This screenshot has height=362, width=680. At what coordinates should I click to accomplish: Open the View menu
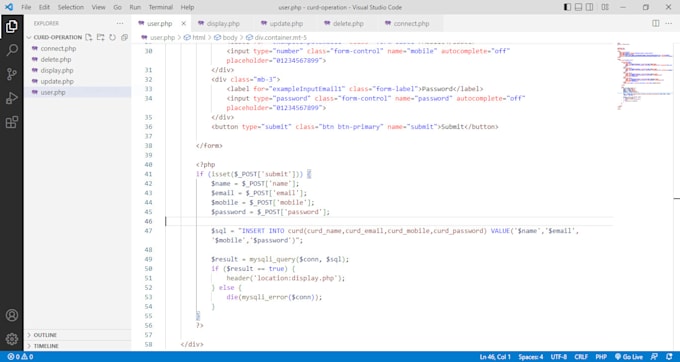click(98, 7)
